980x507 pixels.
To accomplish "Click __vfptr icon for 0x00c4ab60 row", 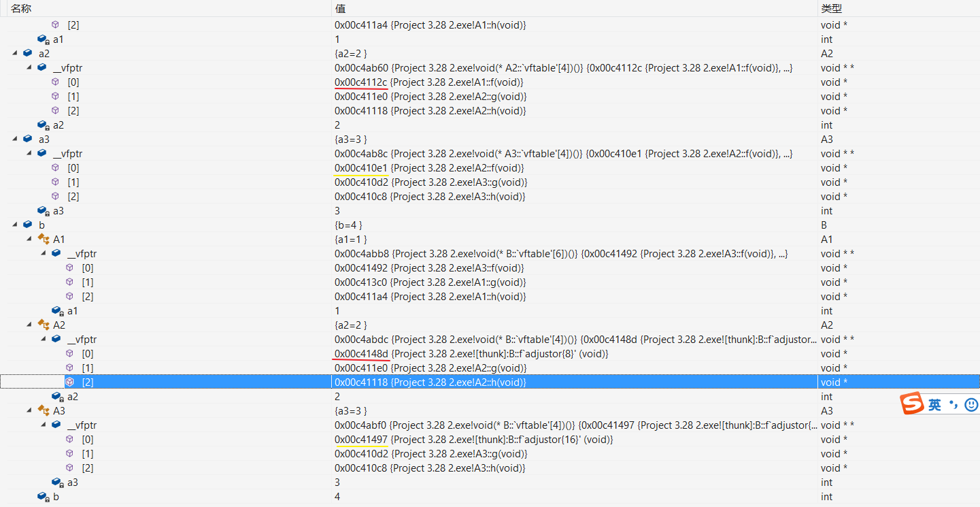I will coord(41,67).
